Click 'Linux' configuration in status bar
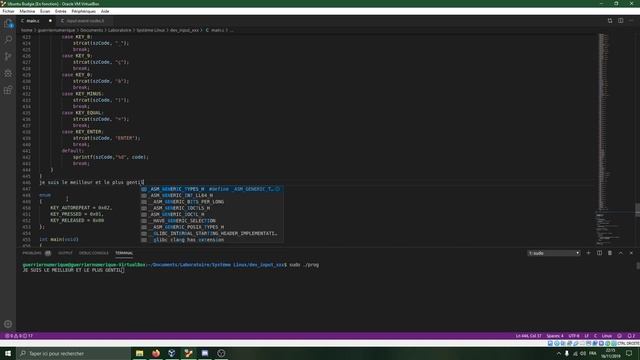 click(607, 336)
